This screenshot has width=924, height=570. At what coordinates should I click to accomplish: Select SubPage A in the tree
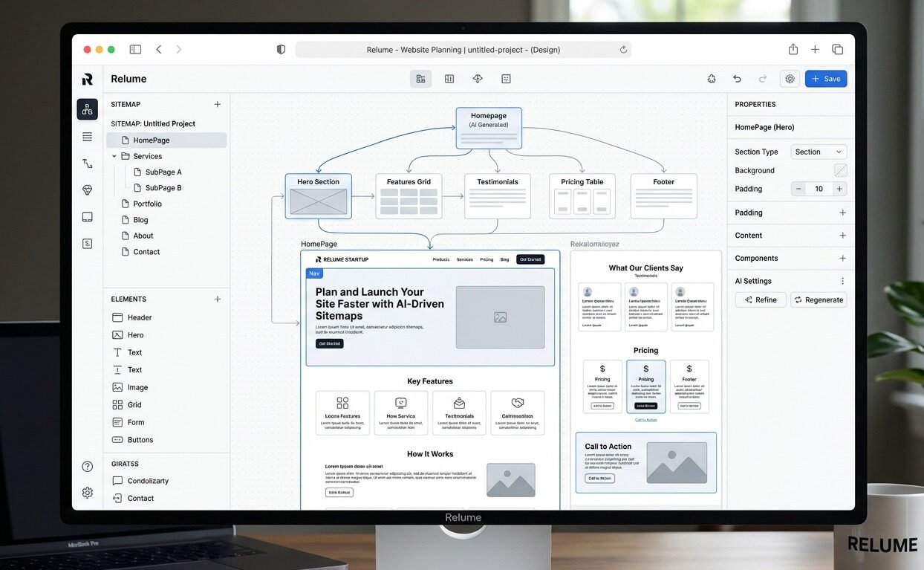coord(157,172)
